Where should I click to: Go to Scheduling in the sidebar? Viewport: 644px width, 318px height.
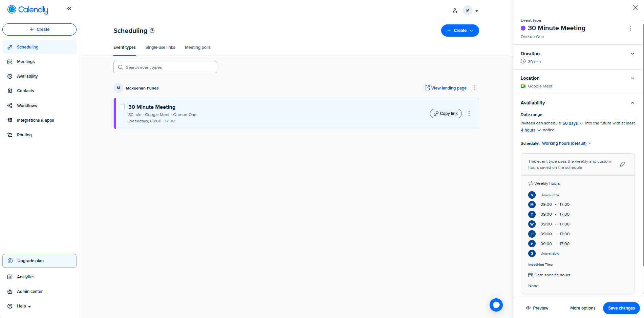pos(39,47)
